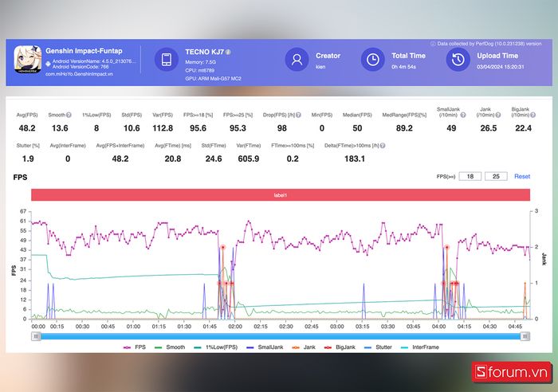Click Jank value 26.5
The width and height of the screenshot is (558, 392).
tap(488, 128)
